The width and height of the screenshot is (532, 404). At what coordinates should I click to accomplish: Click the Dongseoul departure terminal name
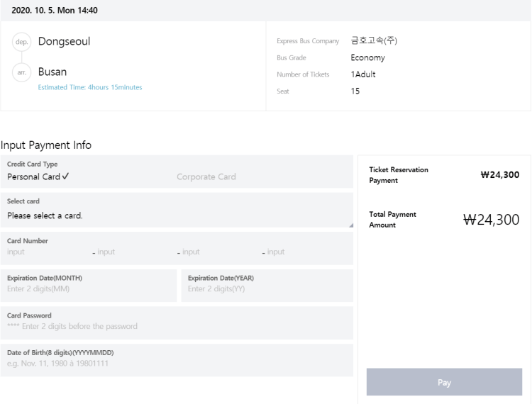click(64, 41)
